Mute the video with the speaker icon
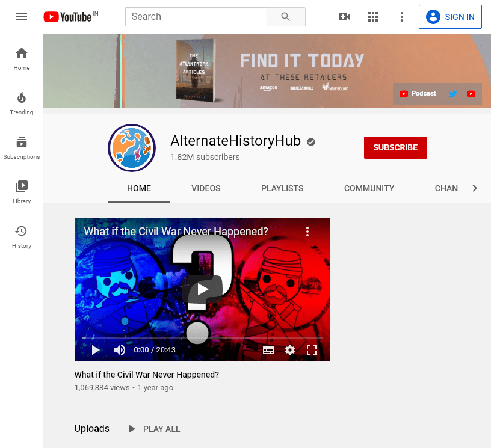The width and height of the screenshot is (491, 448). [119, 350]
